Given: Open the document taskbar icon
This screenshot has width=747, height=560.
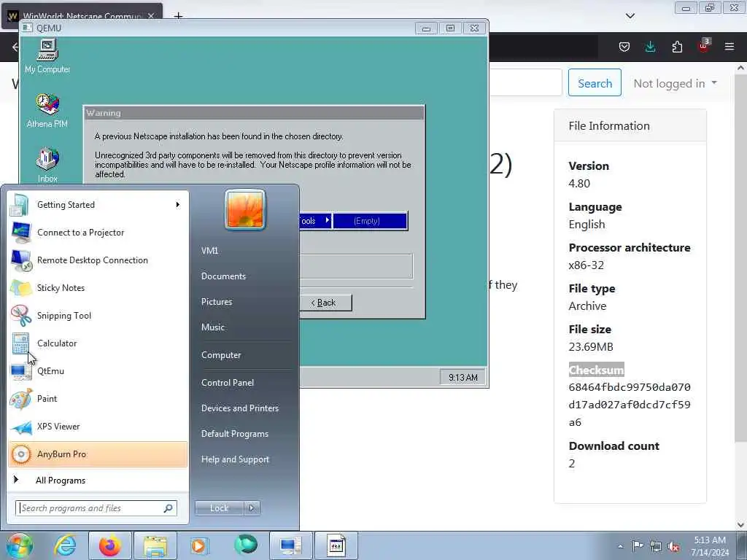Looking at the screenshot, I should click(x=336, y=545).
